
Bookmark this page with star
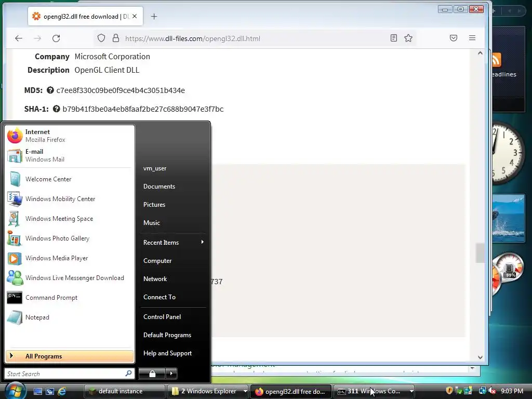(x=408, y=38)
